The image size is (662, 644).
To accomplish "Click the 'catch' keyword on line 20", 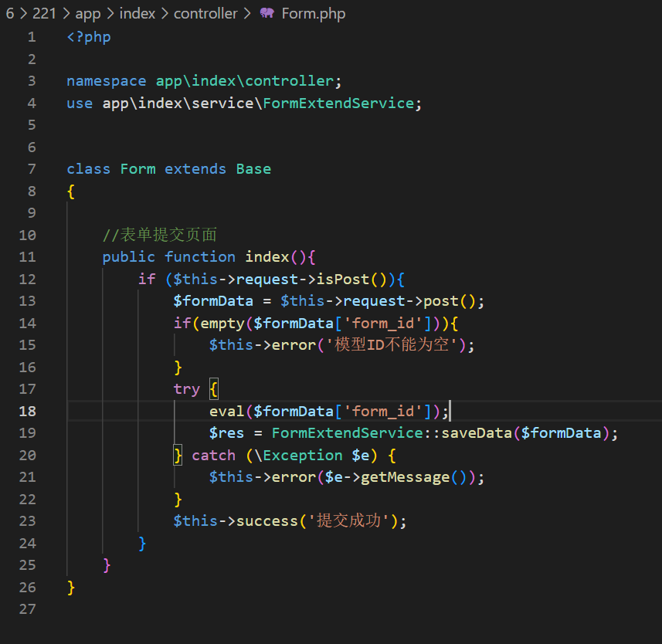I will tap(213, 456).
